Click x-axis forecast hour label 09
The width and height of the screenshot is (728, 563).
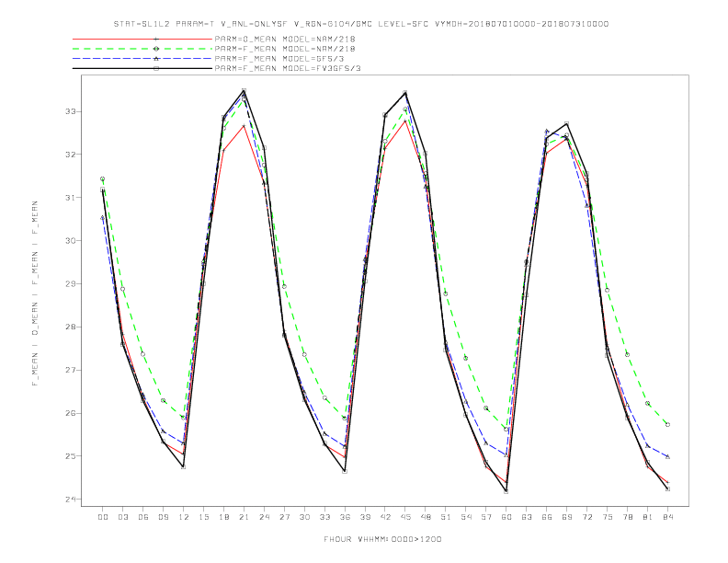coord(163,517)
